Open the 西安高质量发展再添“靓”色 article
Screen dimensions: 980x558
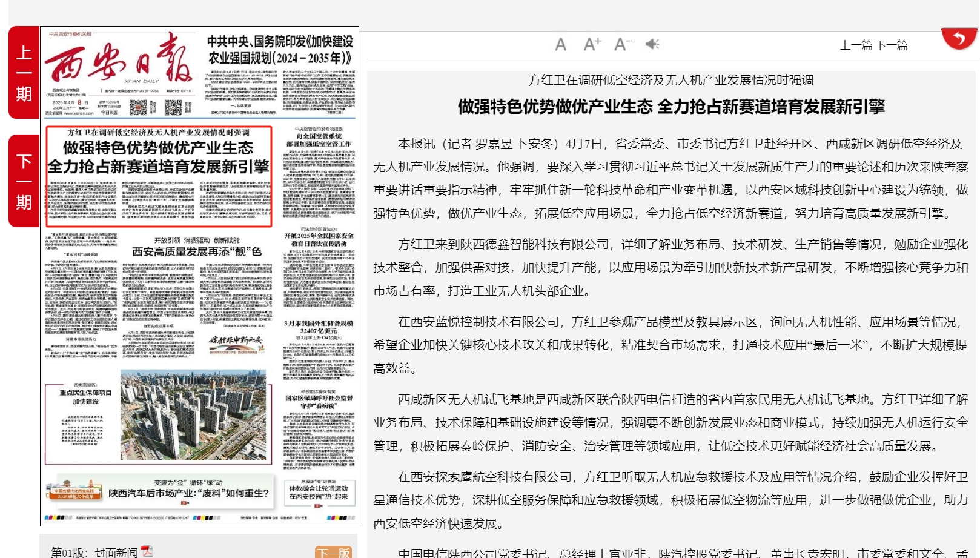tap(197, 251)
